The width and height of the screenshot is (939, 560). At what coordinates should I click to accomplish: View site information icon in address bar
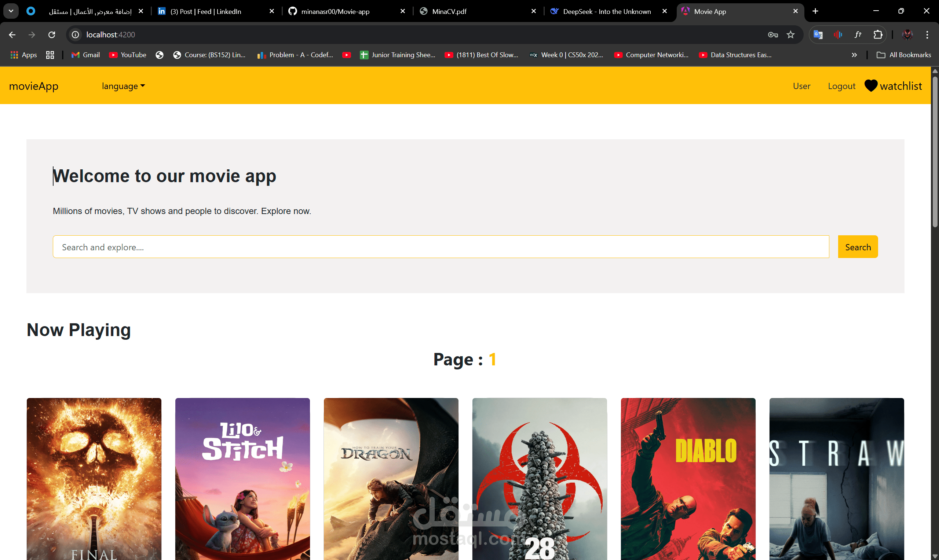pyautogui.click(x=76, y=35)
